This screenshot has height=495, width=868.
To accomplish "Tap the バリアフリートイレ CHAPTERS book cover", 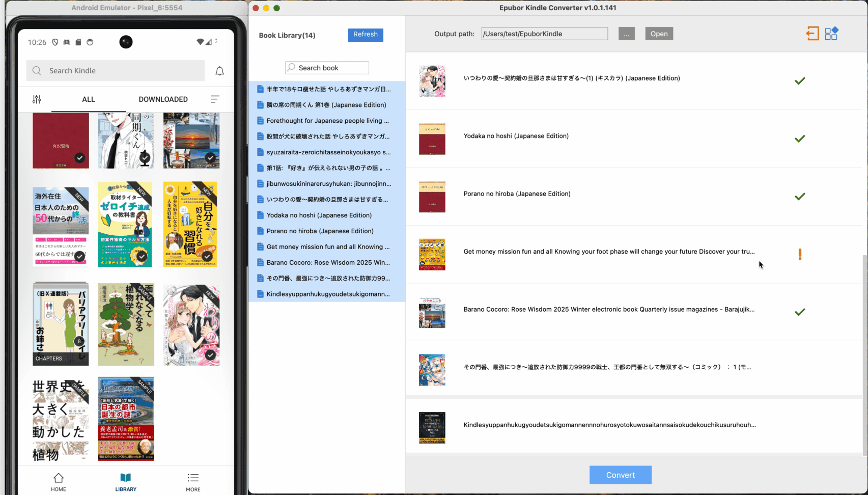I will [61, 324].
